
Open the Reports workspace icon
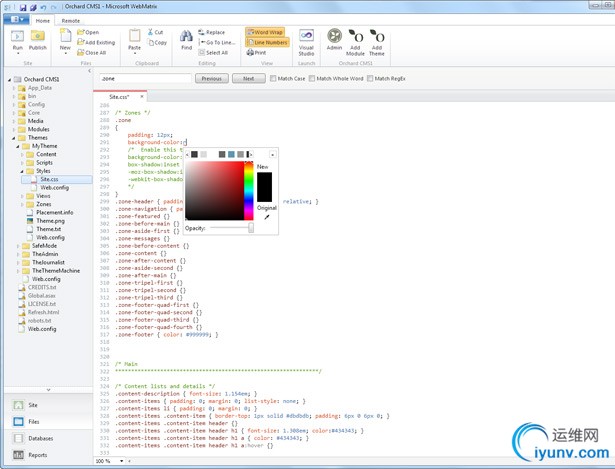coord(18,455)
